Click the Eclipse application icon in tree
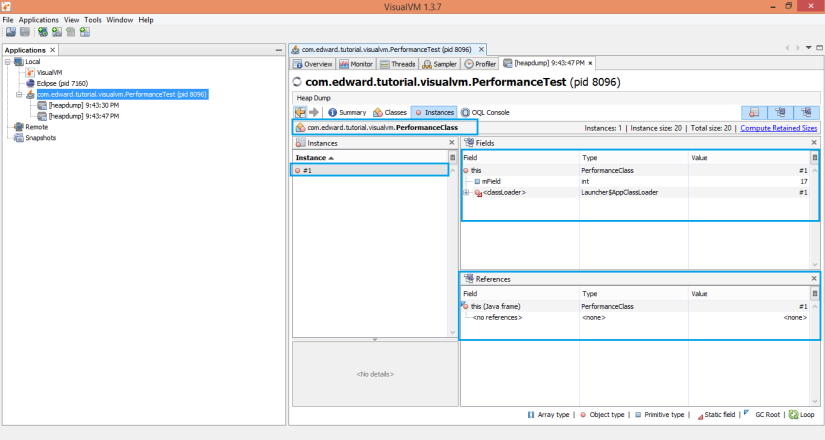Viewport: 825px width, 440px height. tap(30, 83)
